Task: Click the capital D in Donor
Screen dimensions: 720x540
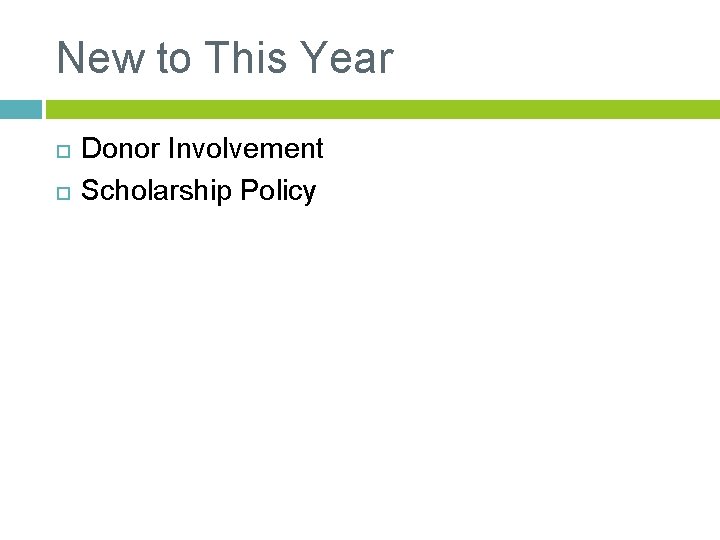Action: (90, 149)
